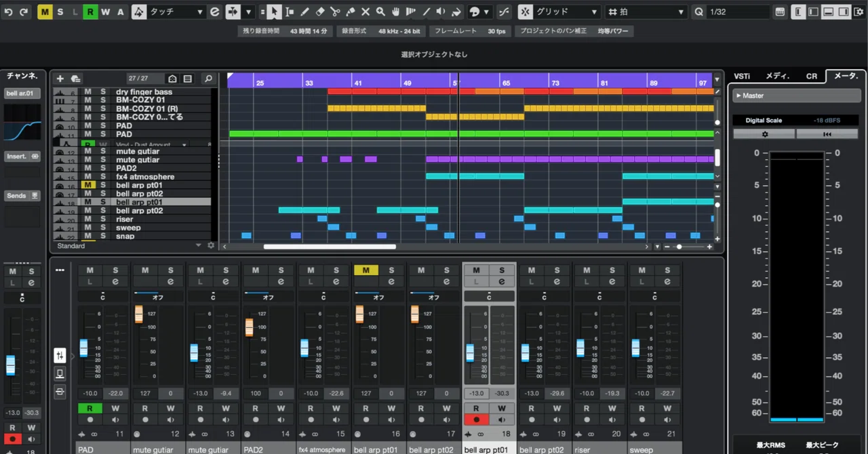The width and height of the screenshot is (868, 454).
Task: Click the Sends section button
Action: coord(22,195)
